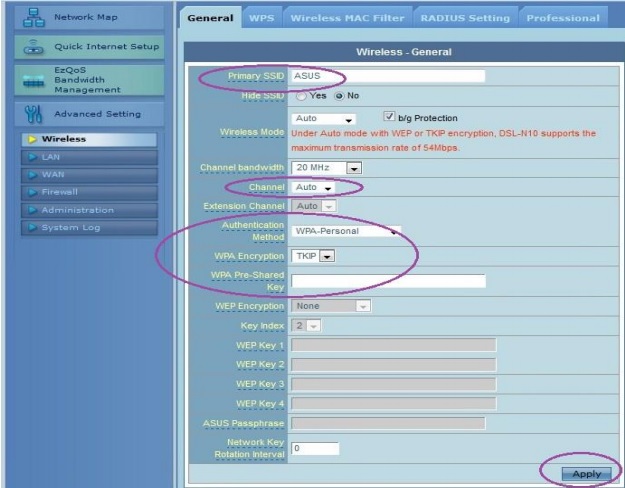This screenshot has width=625, height=488.
Task: Select Wireless in the sidebar
Action: click(x=89, y=139)
